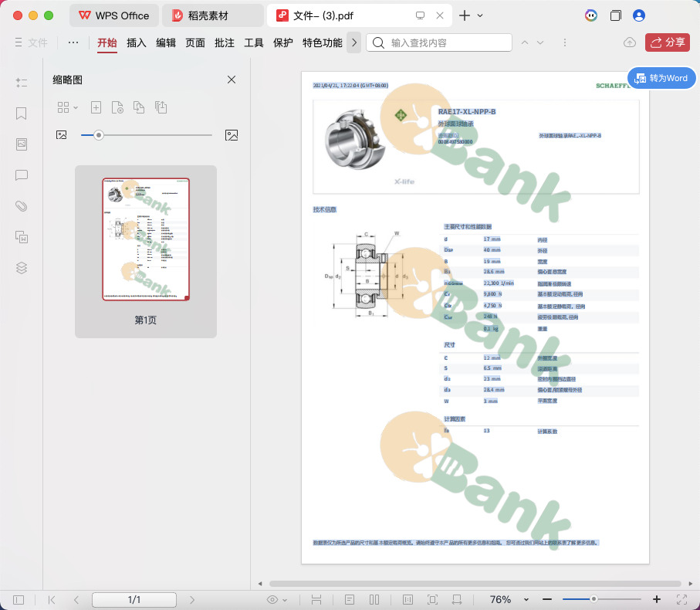Expand the new tab dropdown arrow
700x610 pixels.
click(x=480, y=15)
